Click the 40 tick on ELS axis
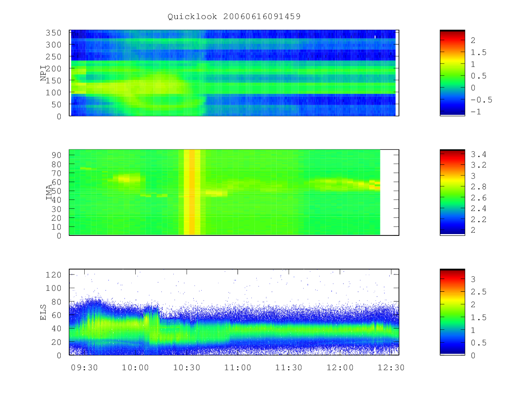The height and width of the screenshot is (399, 532). point(58,329)
